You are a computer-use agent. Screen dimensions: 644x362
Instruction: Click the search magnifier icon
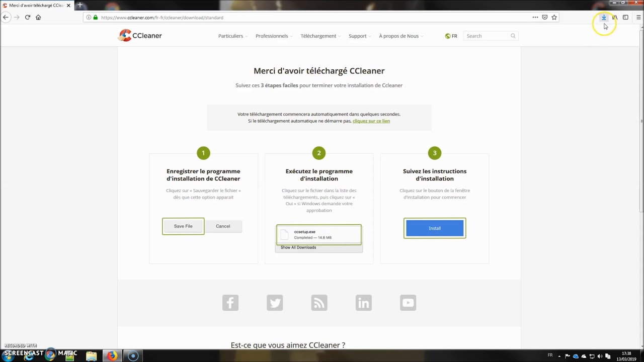click(513, 36)
